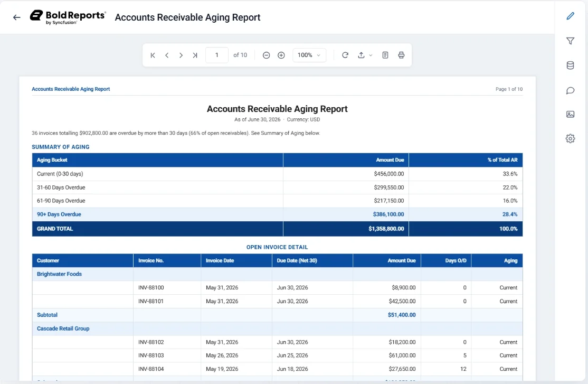This screenshot has height=384, width=588.
Task: Click the 'Jun 25, 2026' due date
Action: coord(292,355)
